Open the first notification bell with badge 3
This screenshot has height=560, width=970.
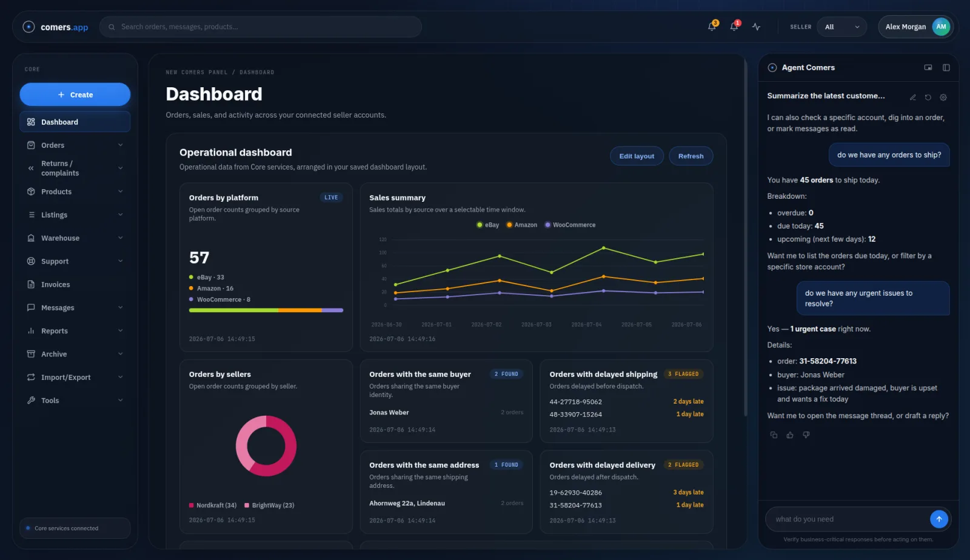[x=712, y=26]
